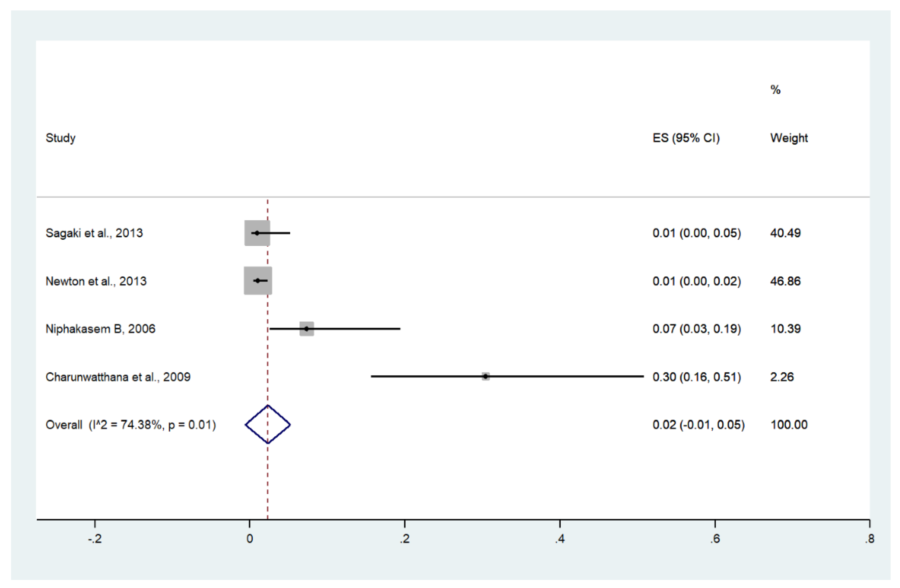Click the Niphakasem point estimate marker
The width and height of the screenshot is (900, 588).
pyautogui.click(x=307, y=329)
